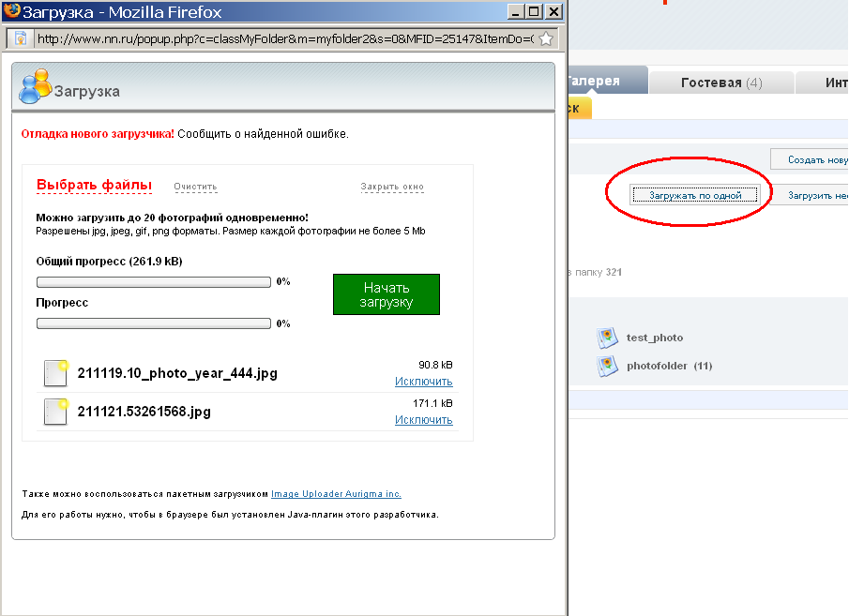The image size is (849, 616).
Task: Minimize the Загрузка Firefox window
Action: click(x=516, y=11)
